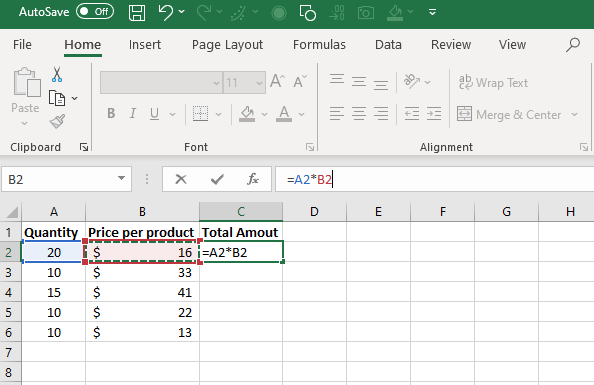The image size is (594, 385).
Task: Open the View tab
Action: (512, 45)
